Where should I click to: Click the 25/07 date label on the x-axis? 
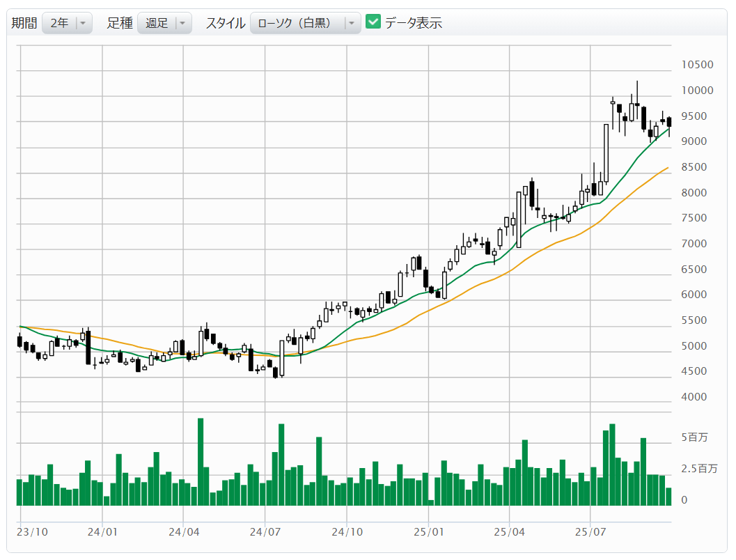(590, 531)
